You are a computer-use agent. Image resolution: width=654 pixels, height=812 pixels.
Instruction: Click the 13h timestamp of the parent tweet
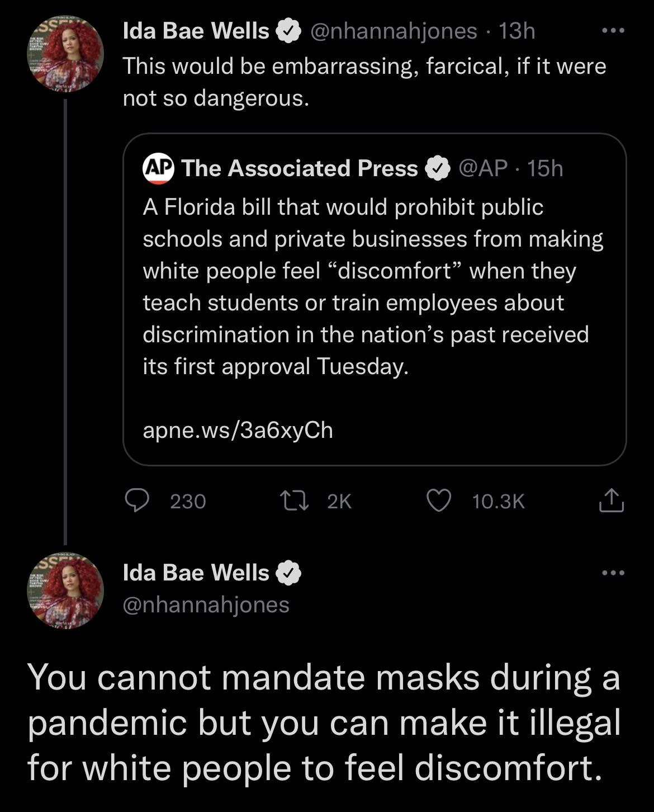pyautogui.click(x=516, y=31)
